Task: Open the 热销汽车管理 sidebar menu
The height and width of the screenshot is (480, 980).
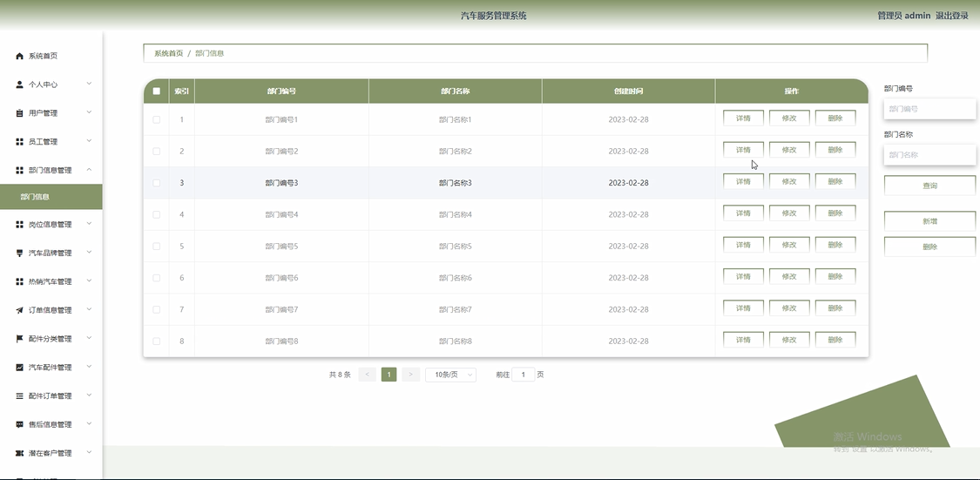Action: tap(51, 282)
